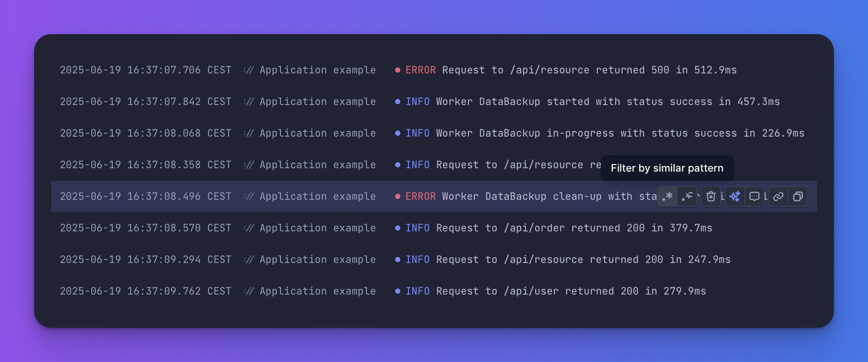Add a comment using the speech bubble icon
The image size is (868, 362).
tap(754, 196)
